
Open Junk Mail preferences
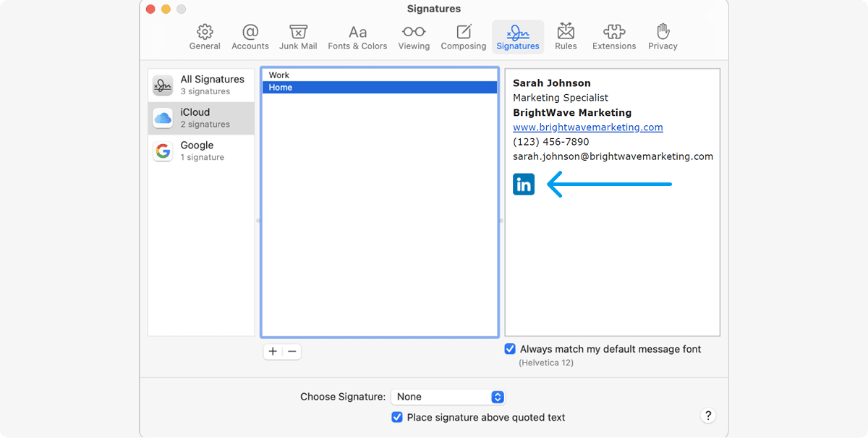pyautogui.click(x=298, y=36)
